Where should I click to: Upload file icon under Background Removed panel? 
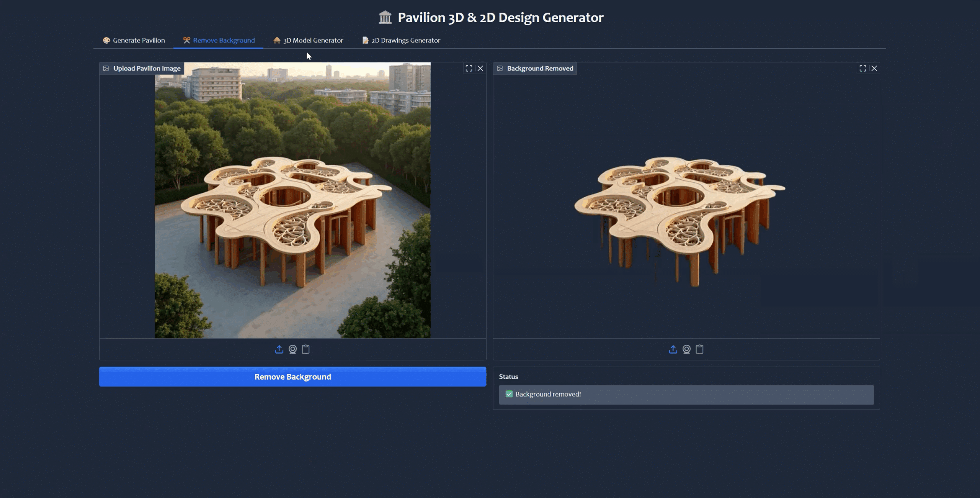pyautogui.click(x=673, y=349)
